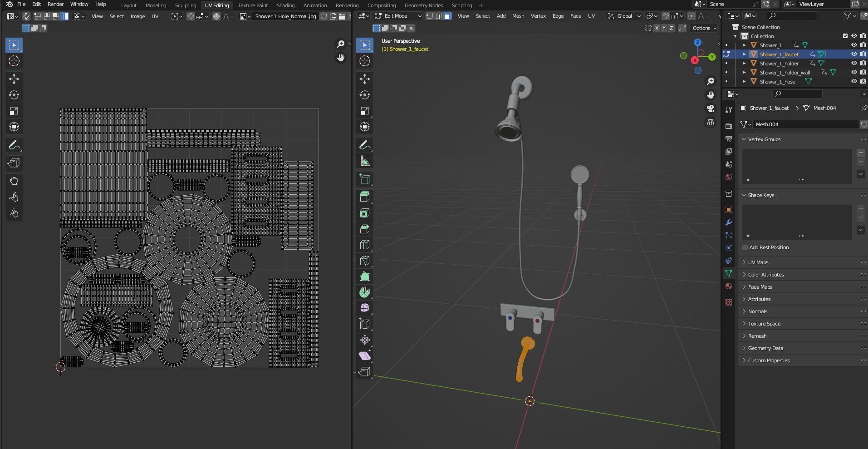Disable render for Shower_1_faucet camera icon
Viewport: 868px width, 449px height.
863,54
